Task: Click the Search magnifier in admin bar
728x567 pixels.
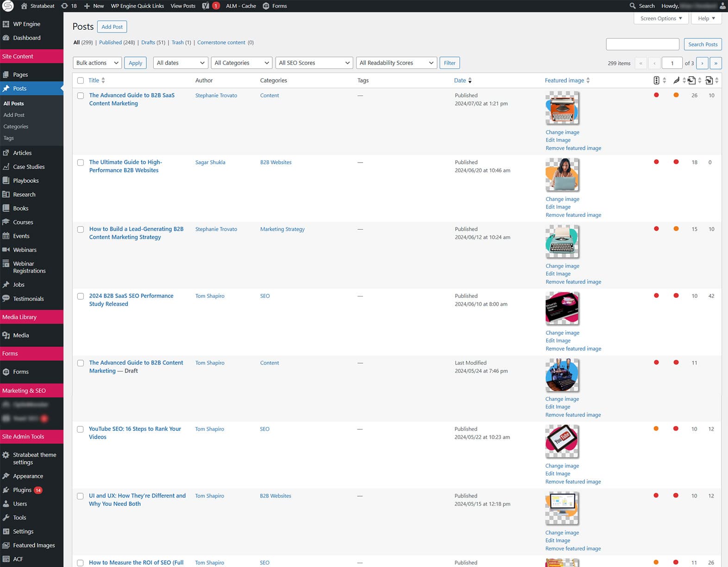Action: pyautogui.click(x=633, y=6)
